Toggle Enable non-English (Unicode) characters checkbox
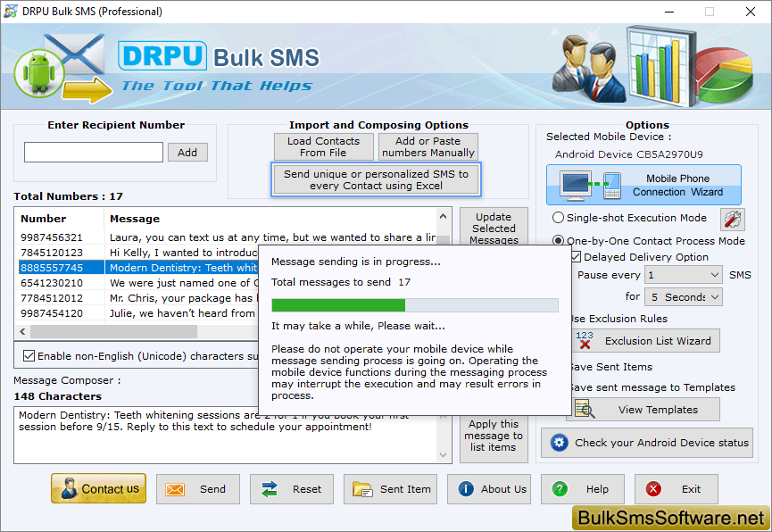 [29, 355]
